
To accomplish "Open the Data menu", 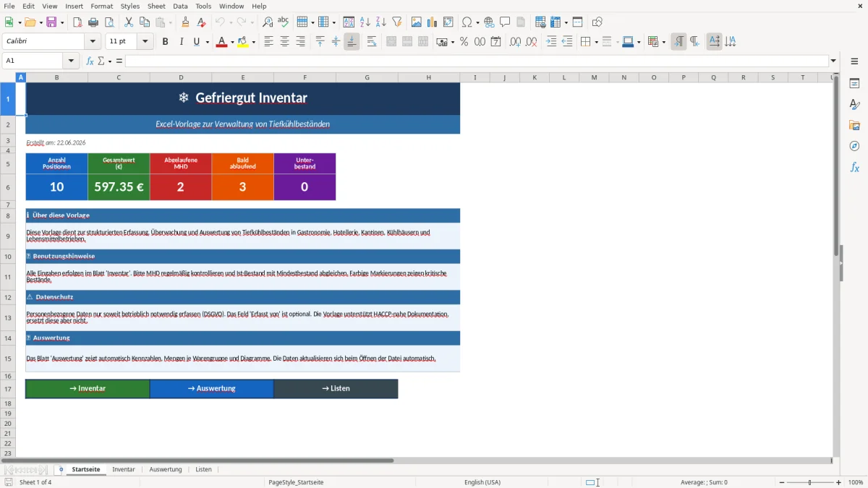I will click(x=180, y=6).
